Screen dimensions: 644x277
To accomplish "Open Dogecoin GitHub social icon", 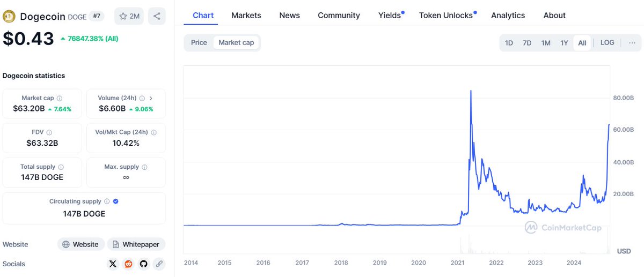I will pyautogui.click(x=143, y=264).
